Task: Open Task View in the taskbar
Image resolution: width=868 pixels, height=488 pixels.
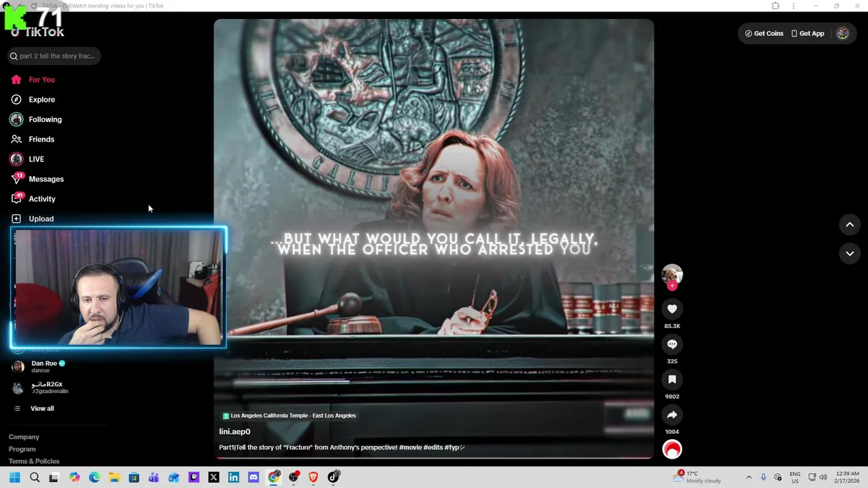Action: point(54,477)
